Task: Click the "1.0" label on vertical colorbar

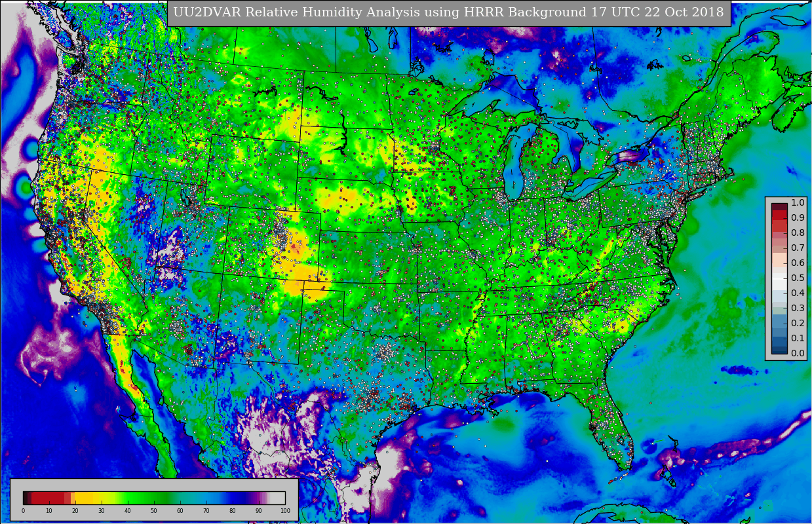Action: pos(798,202)
